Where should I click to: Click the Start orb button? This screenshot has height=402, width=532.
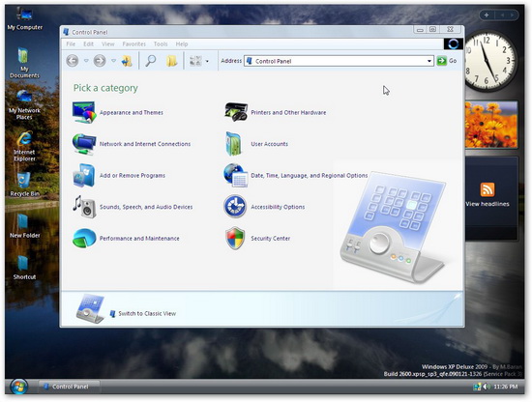pyautogui.click(x=18, y=387)
